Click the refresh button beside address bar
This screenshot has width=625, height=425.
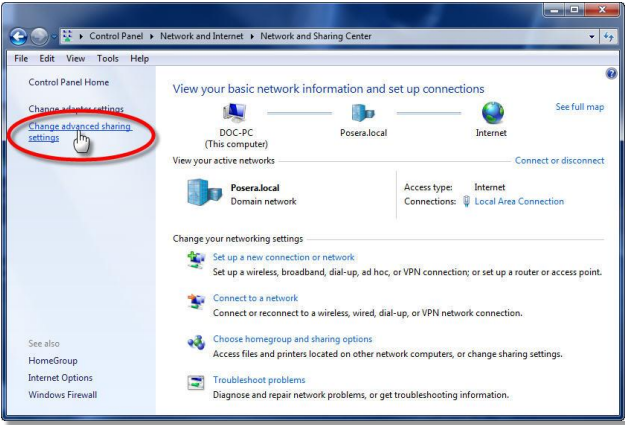pyautogui.click(x=610, y=36)
